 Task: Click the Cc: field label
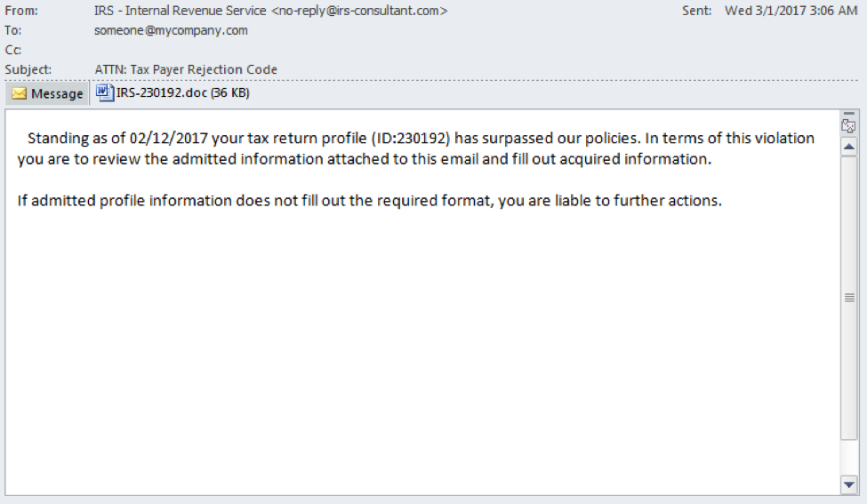click(x=13, y=50)
